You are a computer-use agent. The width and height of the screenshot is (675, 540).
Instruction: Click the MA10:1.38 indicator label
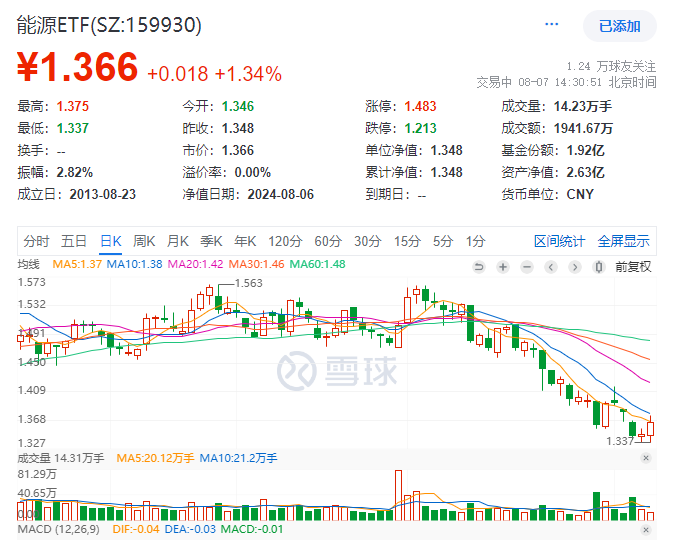pyautogui.click(x=134, y=264)
